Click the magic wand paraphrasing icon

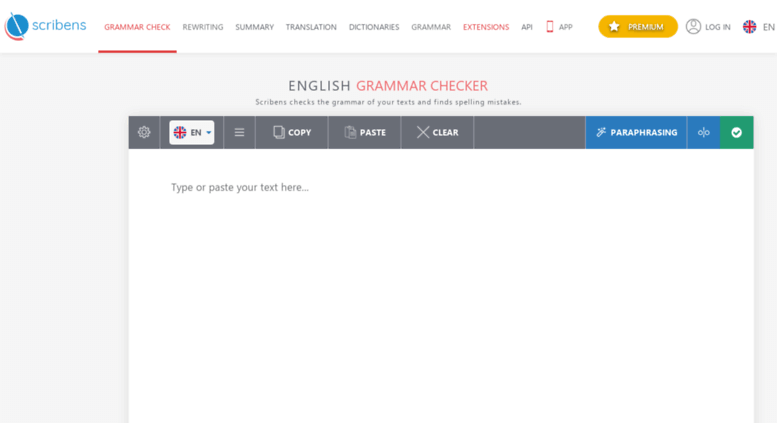click(601, 132)
